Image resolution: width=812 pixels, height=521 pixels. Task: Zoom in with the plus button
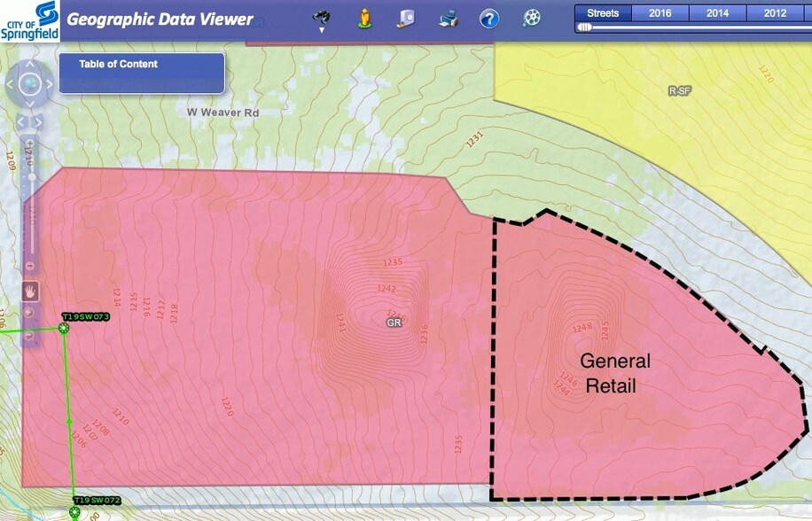pyautogui.click(x=30, y=144)
